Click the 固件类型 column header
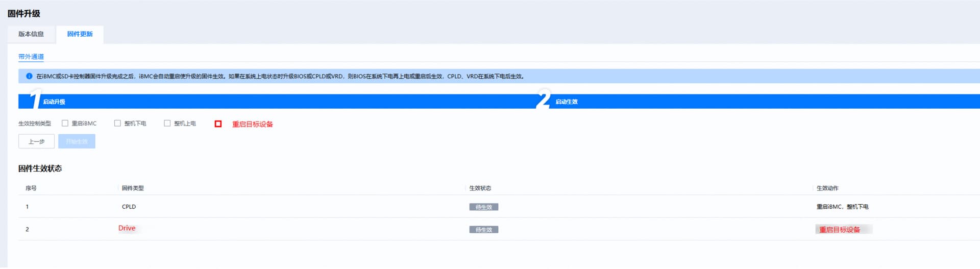This screenshot has width=980, height=269. click(x=133, y=188)
